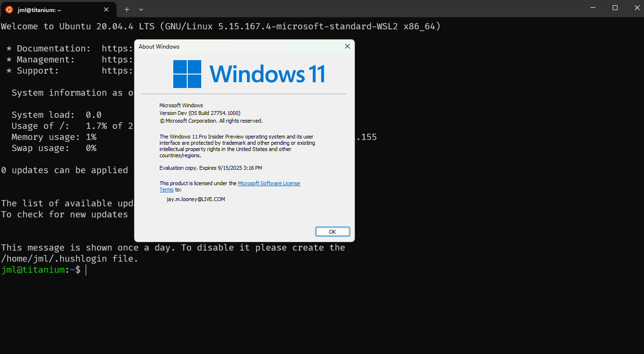Image resolution: width=644 pixels, height=354 pixels.
Task: Click the OK button in About Windows
Action: click(x=333, y=232)
